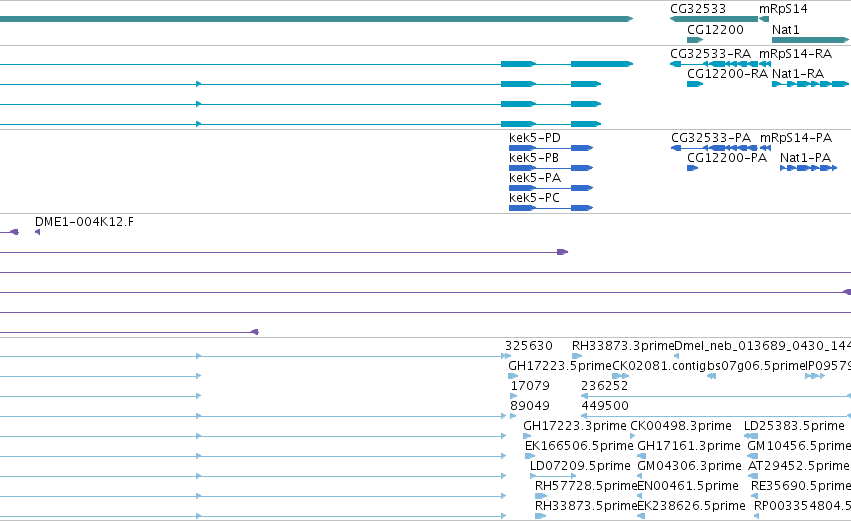Click the mRpS14 gene glyph
The height and width of the screenshot is (521, 851).
(x=764, y=19)
